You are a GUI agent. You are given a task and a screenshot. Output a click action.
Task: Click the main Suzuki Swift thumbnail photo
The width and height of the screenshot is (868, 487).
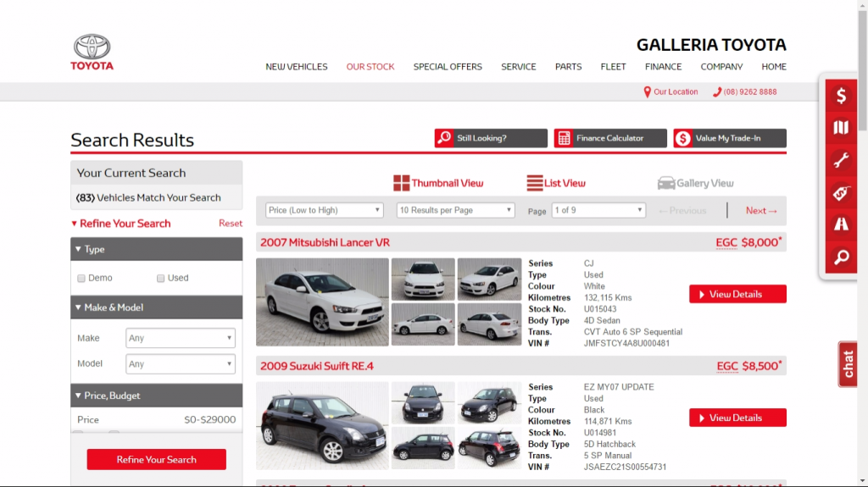(x=322, y=426)
